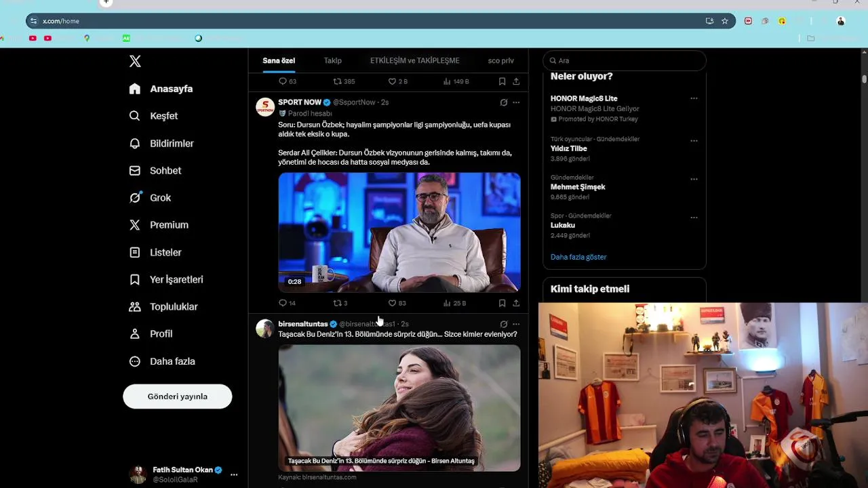Click birsenaltuntas account name
This screenshot has height=488, width=868.
[303, 324]
